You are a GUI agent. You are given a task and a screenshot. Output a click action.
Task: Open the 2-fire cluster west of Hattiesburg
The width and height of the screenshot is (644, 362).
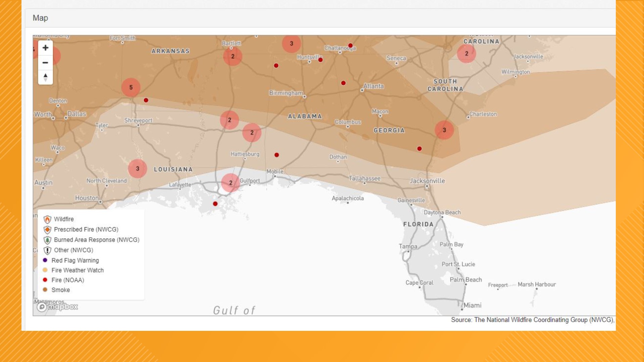(x=229, y=120)
